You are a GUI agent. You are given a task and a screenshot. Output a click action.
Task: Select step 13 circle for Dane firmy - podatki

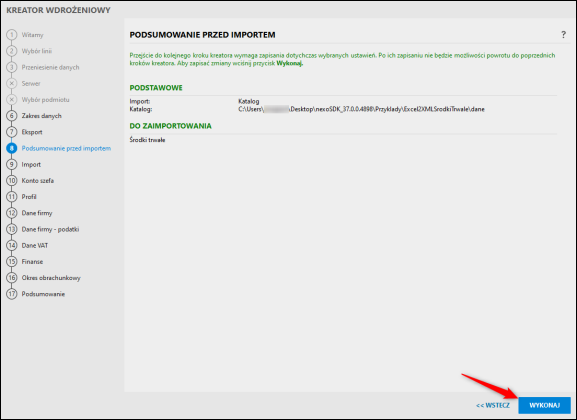(12, 229)
